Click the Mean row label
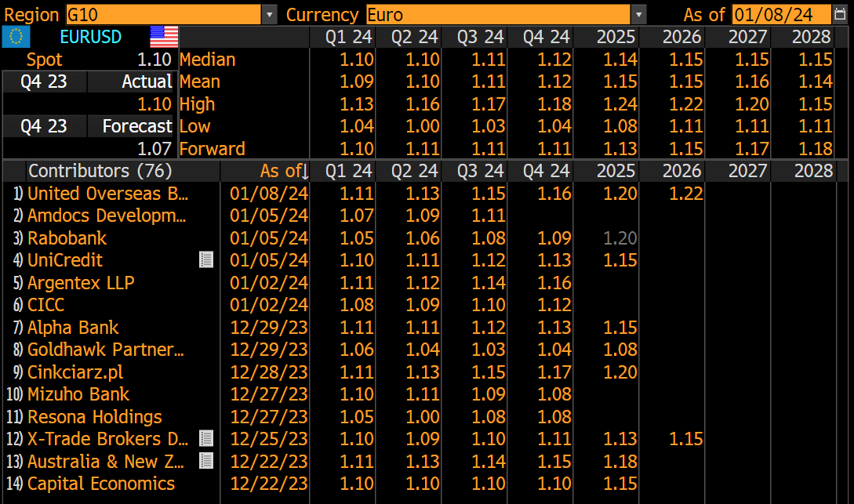 click(x=200, y=82)
